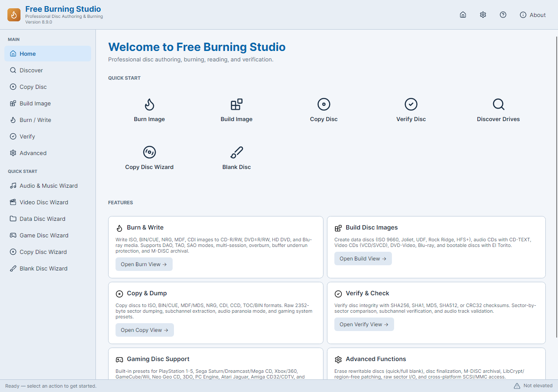Image resolution: width=558 pixels, height=392 pixels.
Task: Open Copy Disc in the main sidebar
Action: click(x=48, y=87)
